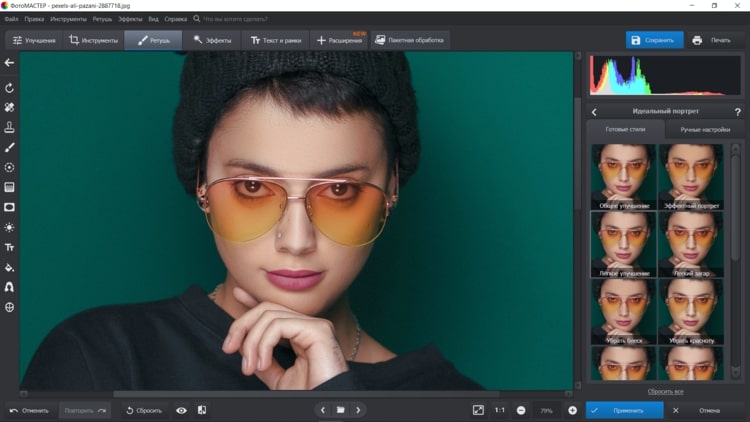Go to the next photo with right chevron
The height and width of the screenshot is (422, 750).
point(358,410)
